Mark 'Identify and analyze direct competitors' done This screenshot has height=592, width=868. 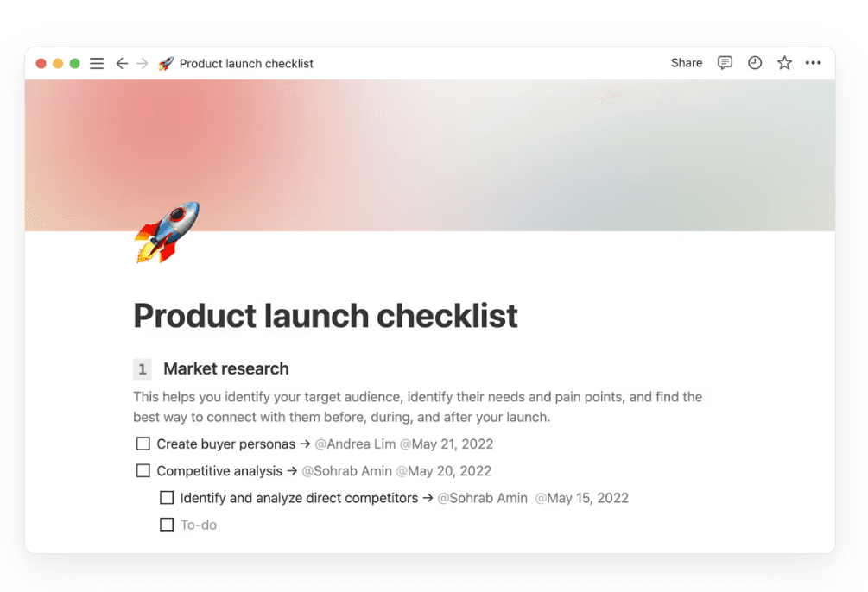click(x=166, y=498)
